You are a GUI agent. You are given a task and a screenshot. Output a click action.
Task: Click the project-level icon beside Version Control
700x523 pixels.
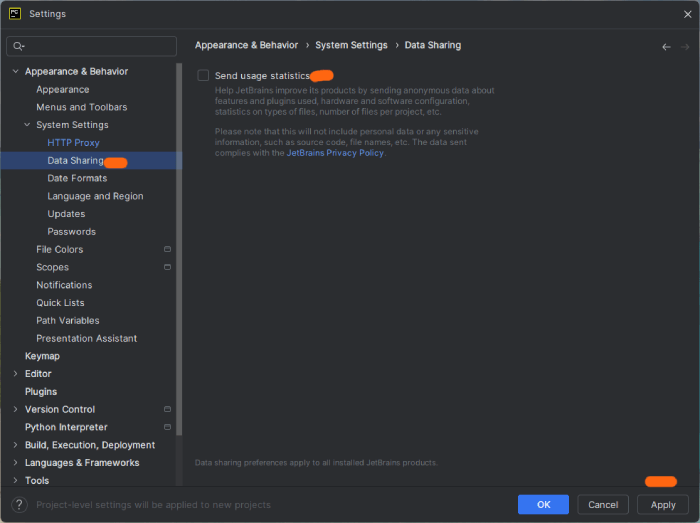point(167,409)
